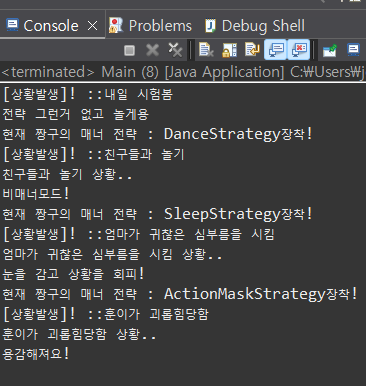Click Display Selected Console monitor icon
Image resolution: width=366 pixels, height=386 pixels.
click(x=353, y=50)
